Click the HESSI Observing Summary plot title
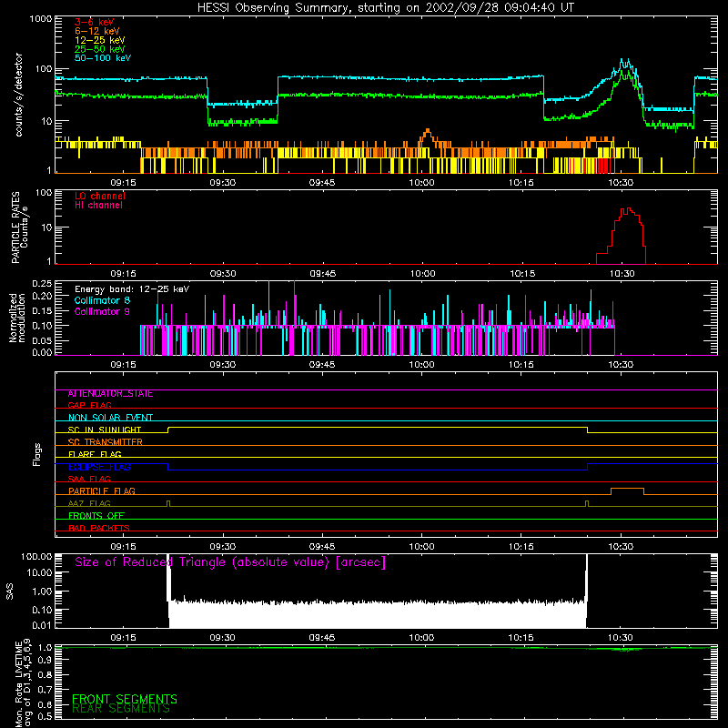Image resolution: width=728 pixels, height=728 pixels. point(386,8)
